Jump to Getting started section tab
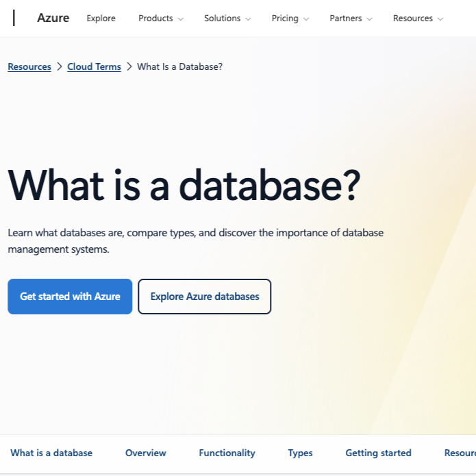 [378, 453]
